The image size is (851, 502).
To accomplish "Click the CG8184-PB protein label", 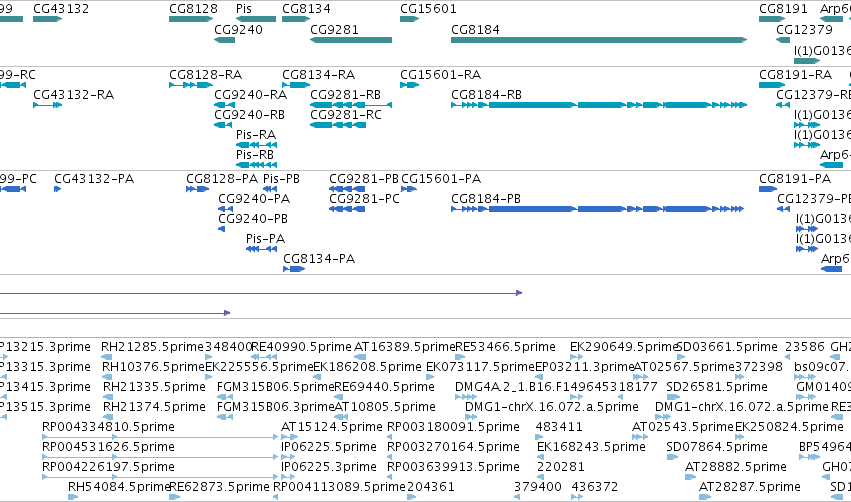I will tap(486, 199).
